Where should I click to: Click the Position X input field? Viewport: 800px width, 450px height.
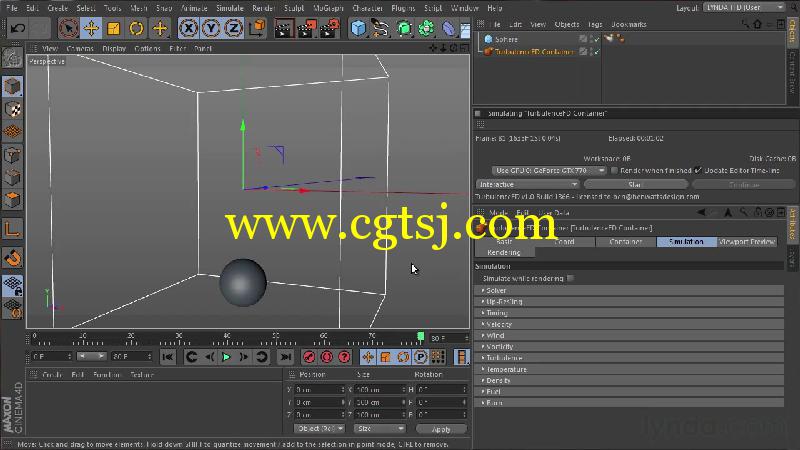(319, 389)
